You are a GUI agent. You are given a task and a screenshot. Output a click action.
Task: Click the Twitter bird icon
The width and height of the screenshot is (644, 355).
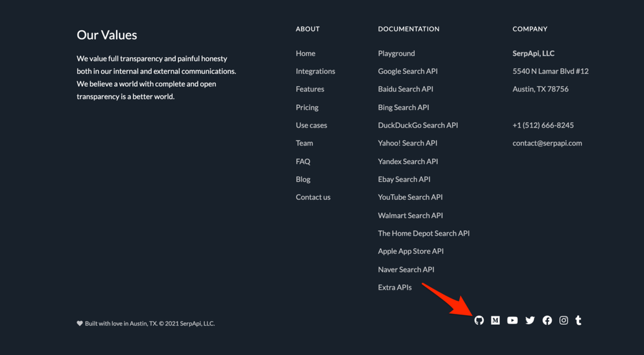tap(530, 320)
